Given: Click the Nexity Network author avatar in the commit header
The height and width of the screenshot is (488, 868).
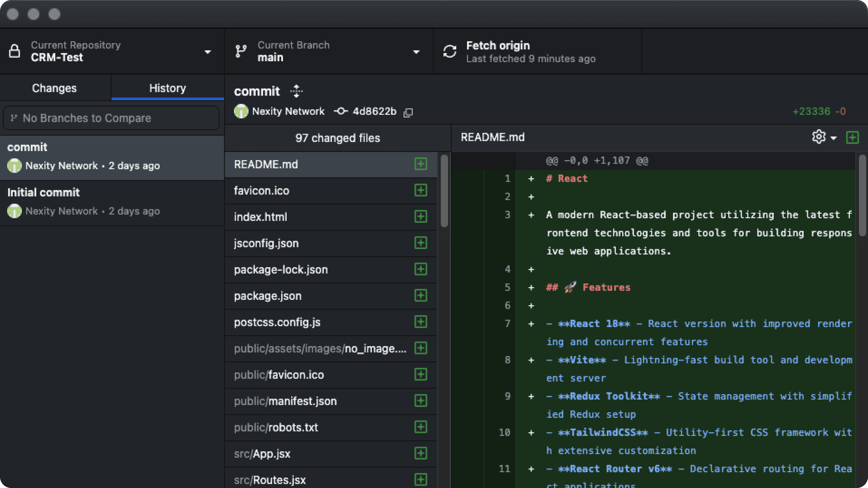Looking at the screenshot, I should 241,111.
